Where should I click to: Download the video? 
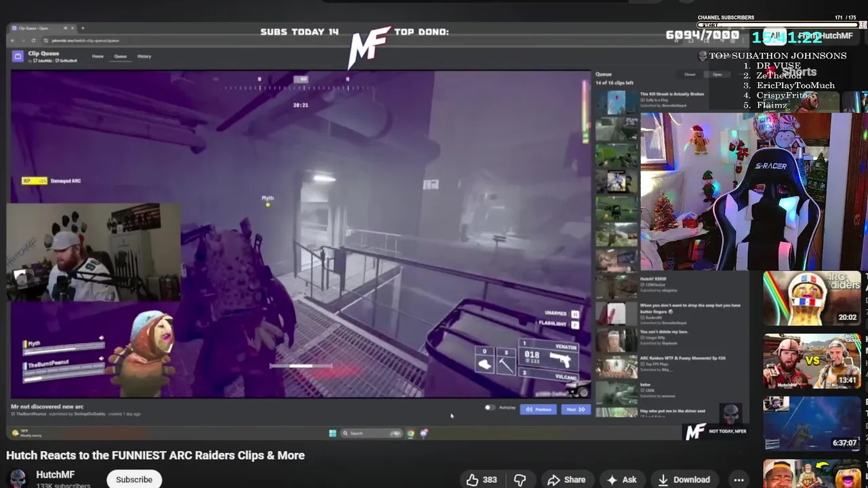click(684, 480)
